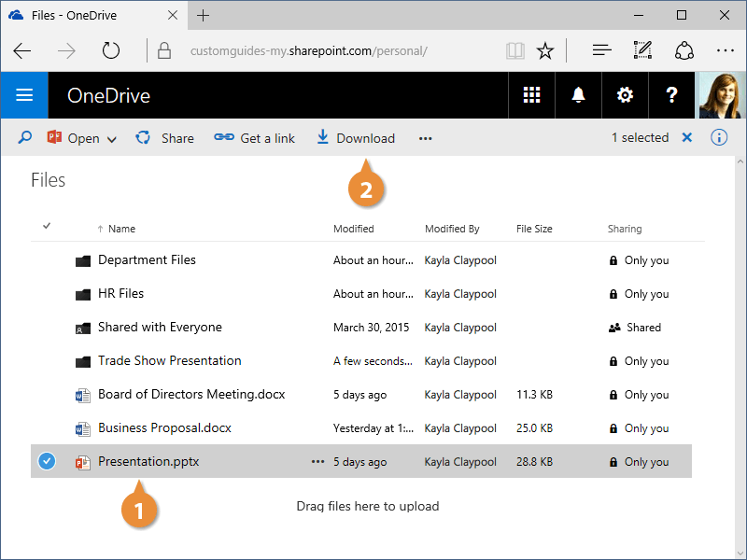The height and width of the screenshot is (560, 747).
Task: Click Download in the command bar
Action: tap(356, 138)
